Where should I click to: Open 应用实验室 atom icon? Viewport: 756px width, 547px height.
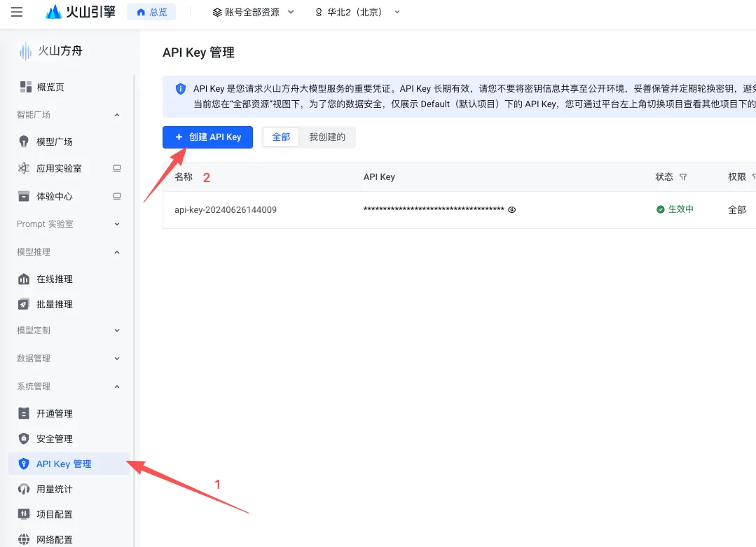24,168
